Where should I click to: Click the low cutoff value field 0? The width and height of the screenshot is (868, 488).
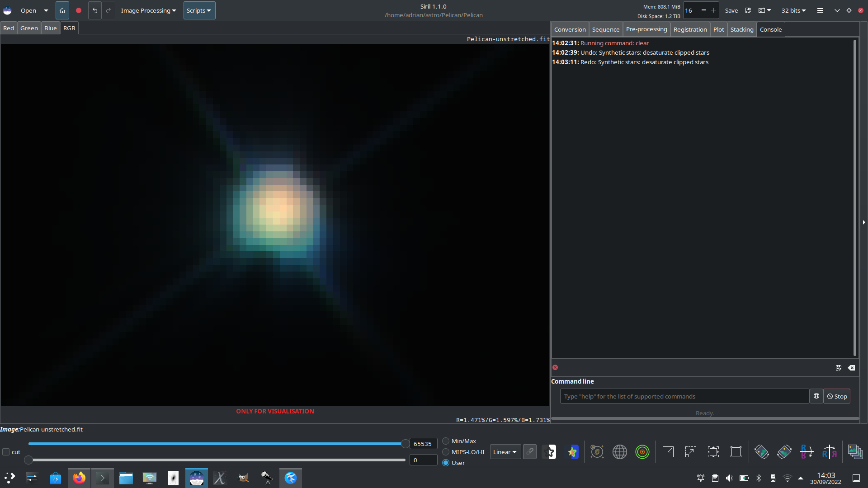pyautogui.click(x=423, y=460)
